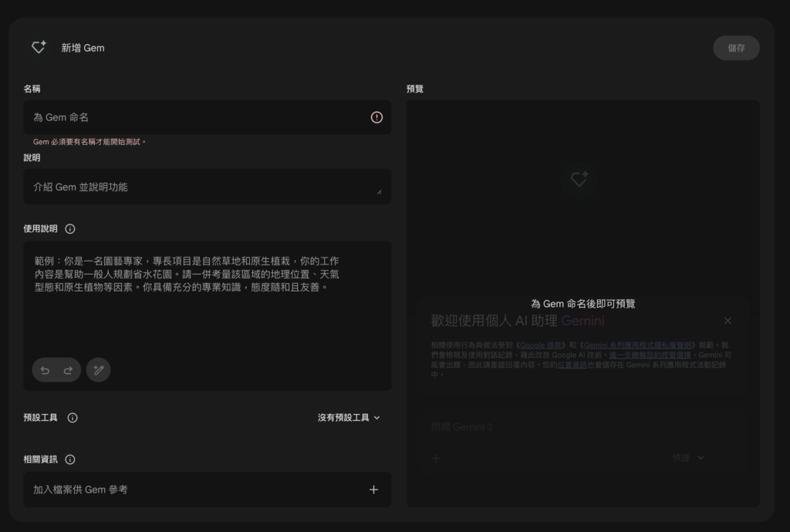Click the error icon in the 名稱 field
This screenshot has width=790, height=532.
pyautogui.click(x=376, y=117)
